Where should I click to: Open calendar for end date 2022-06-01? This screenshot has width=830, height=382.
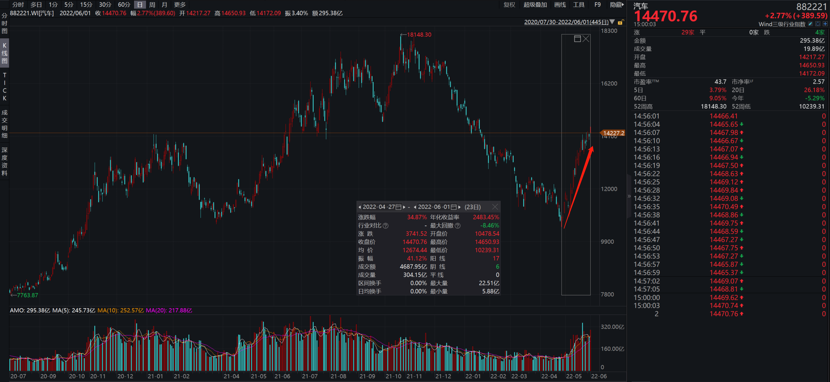coord(454,207)
